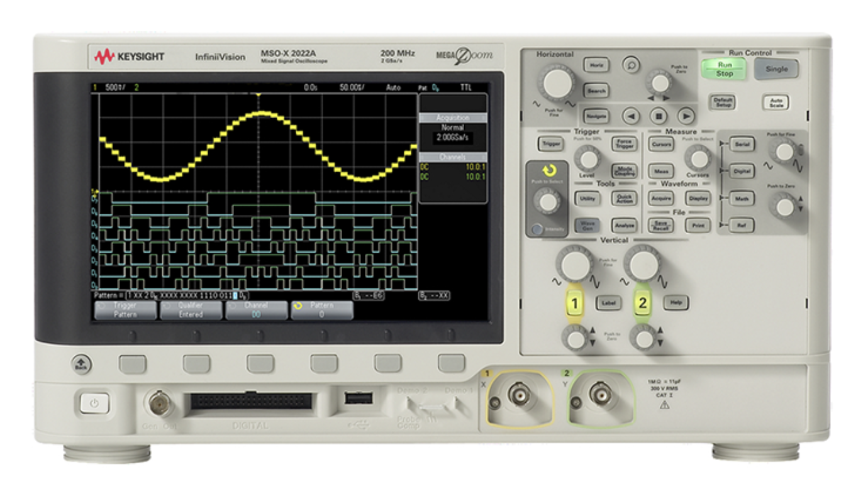Step forward with the right-arrow navigation key
Viewport: 868px width, 489px height.
point(686,116)
